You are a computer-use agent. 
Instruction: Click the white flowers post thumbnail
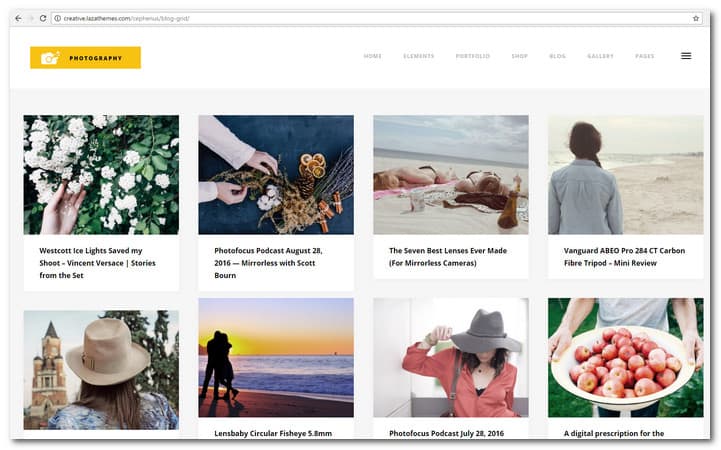pos(101,174)
